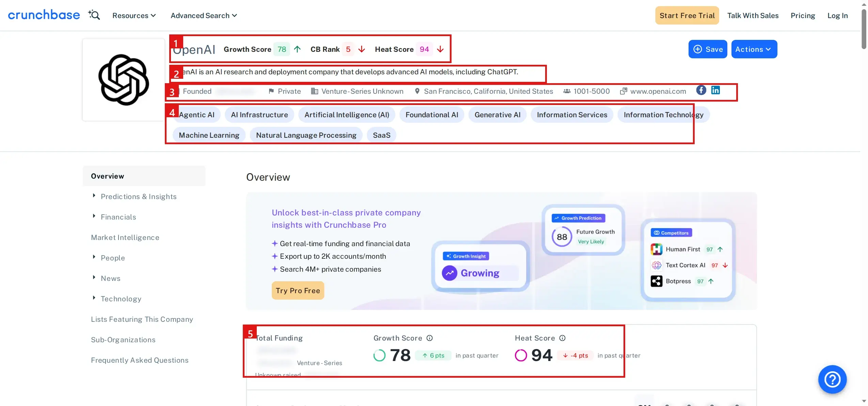
Task: Click the employees people icon
Action: click(x=567, y=91)
